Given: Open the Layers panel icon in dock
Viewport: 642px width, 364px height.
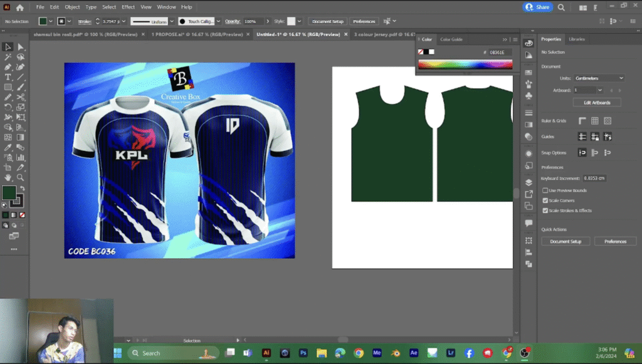Looking at the screenshot, I should (529, 182).
